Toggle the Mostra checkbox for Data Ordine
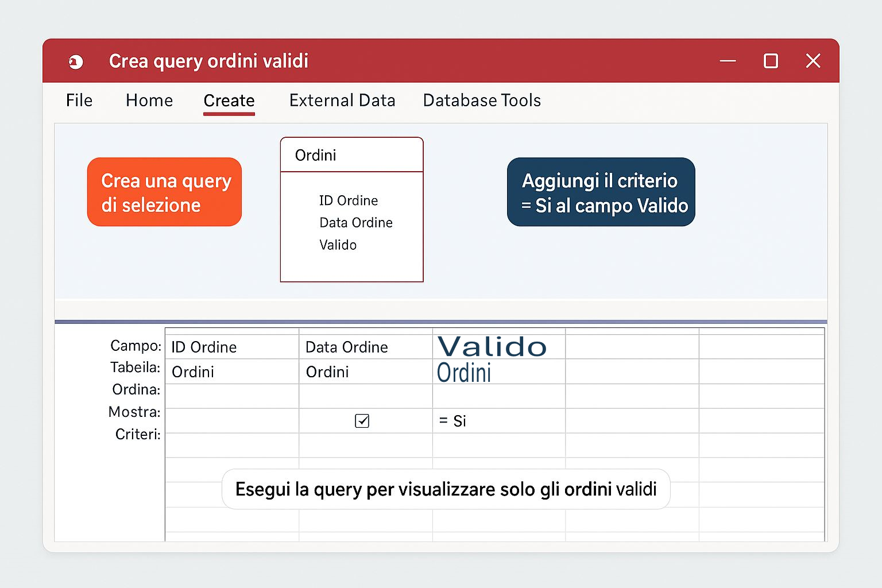Image resolution: width=882 pixels, height=588 pixels. click(362, 421)
